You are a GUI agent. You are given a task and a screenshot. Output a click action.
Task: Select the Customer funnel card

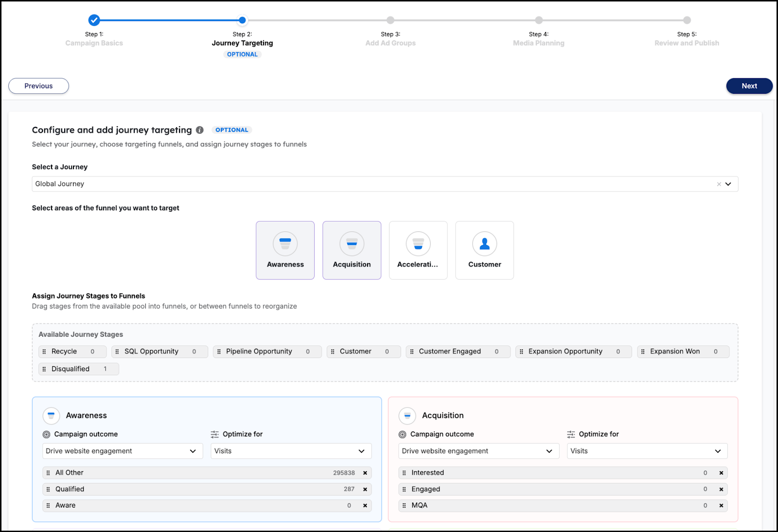coord(484,250)
